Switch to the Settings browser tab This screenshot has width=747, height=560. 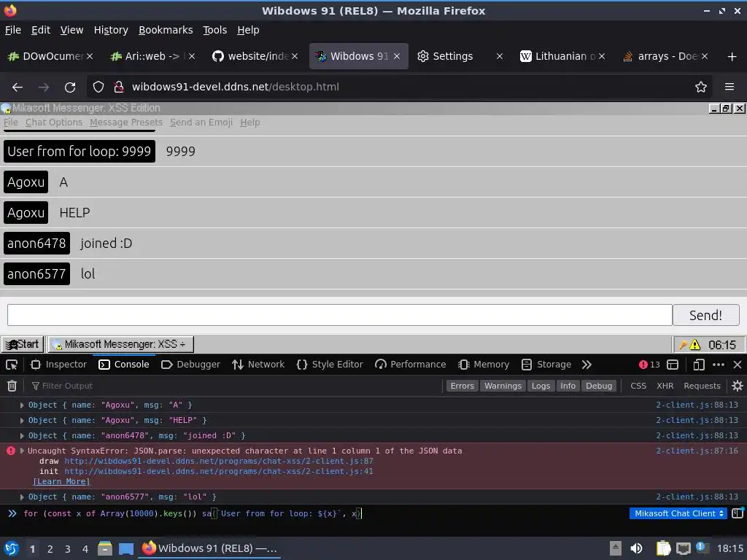pos(452,57)
